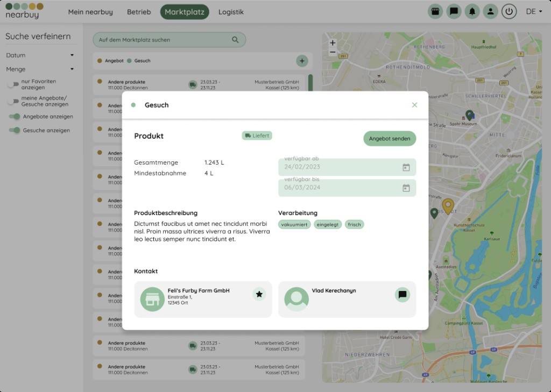Disable the Gesuche anzeigen switch
The image size is (551, 392).
15,130
